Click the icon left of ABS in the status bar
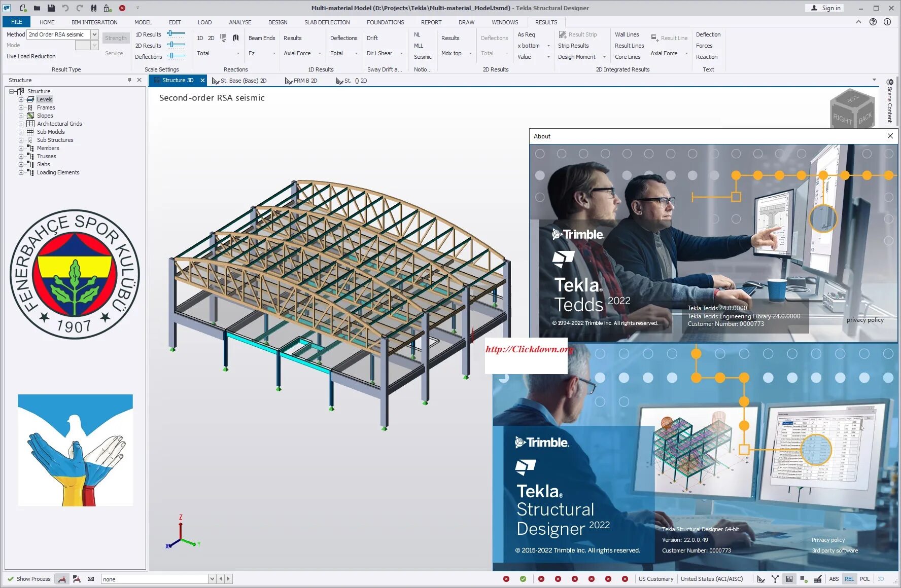 pos(818,579)
